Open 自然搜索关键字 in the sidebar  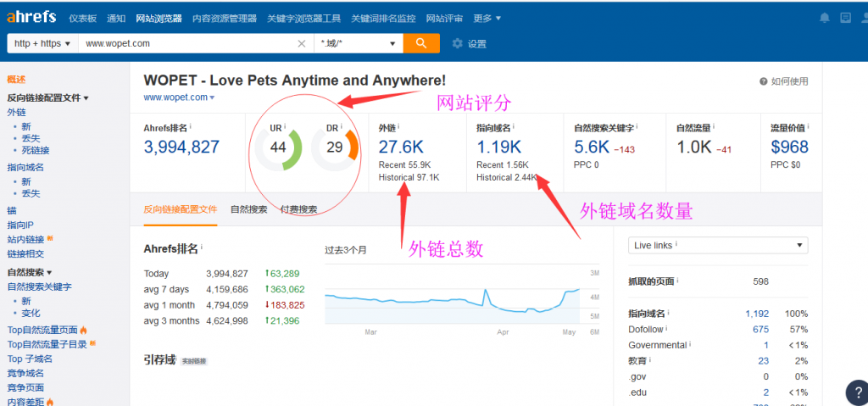(39, 287)
